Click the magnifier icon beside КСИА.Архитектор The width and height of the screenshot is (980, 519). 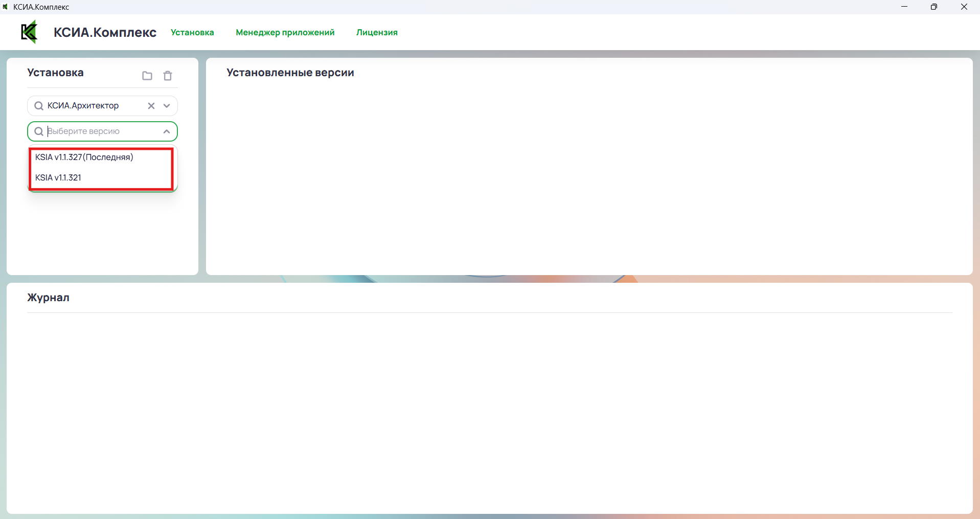[x=38, y=106]
